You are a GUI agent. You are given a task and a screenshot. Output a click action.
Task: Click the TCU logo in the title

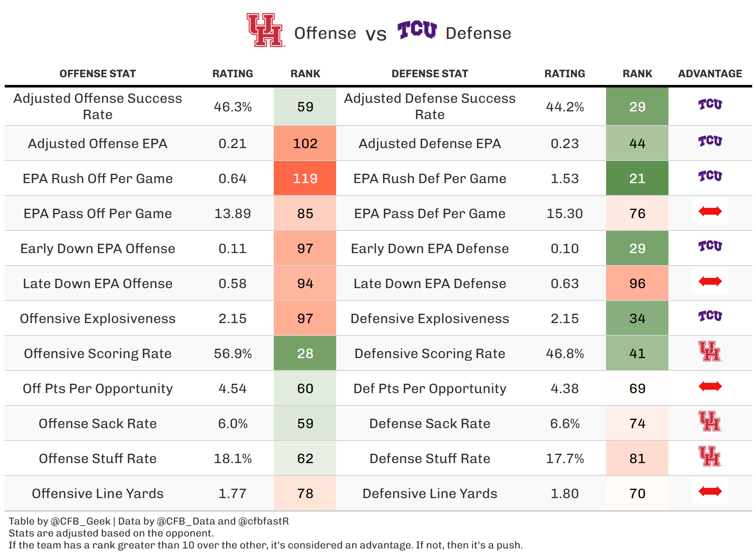tap(417, 30)
